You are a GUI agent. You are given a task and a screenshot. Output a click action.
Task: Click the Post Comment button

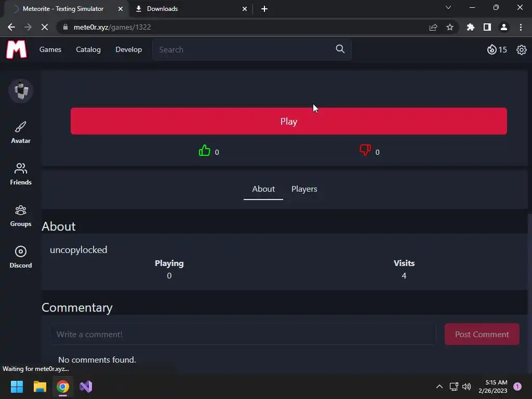482,334
